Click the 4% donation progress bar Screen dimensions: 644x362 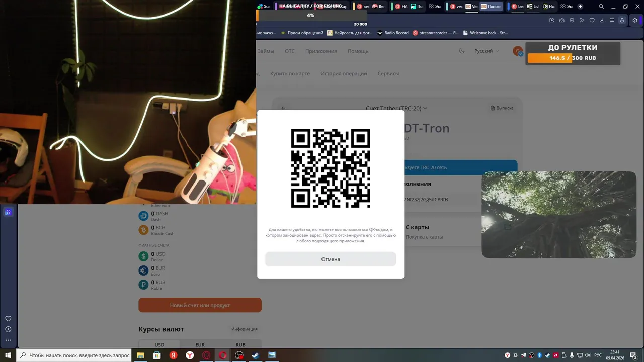tap(310, 16)
